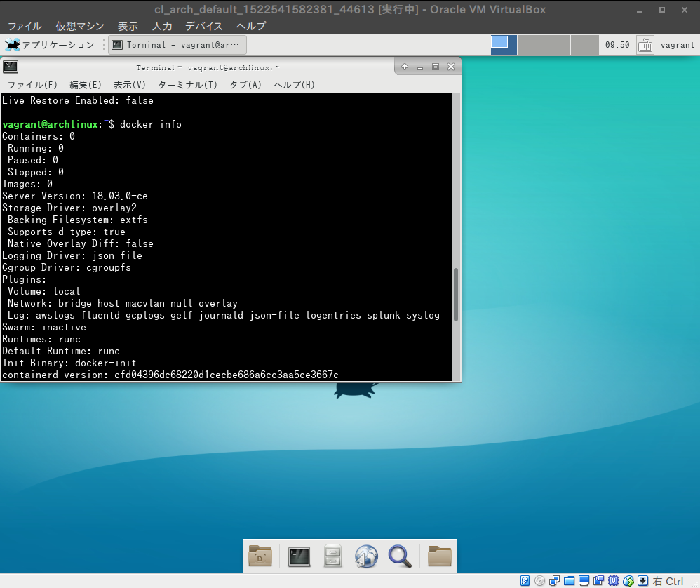Click the 'Storage Driver: overlay2' line
Image resolution: width=700 pixels, height=588 pixels.
pos(69,208)
